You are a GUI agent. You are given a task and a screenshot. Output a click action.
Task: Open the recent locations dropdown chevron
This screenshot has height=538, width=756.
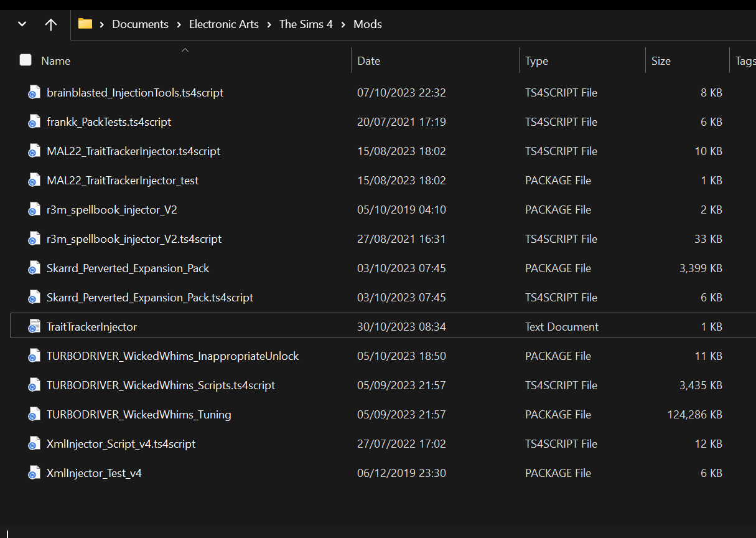(22, 24)
